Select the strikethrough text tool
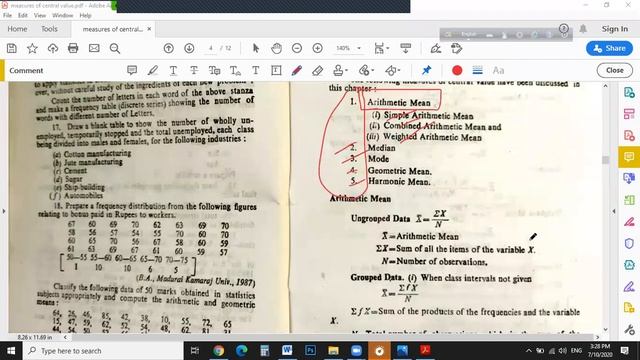 [x=194, y=70]
